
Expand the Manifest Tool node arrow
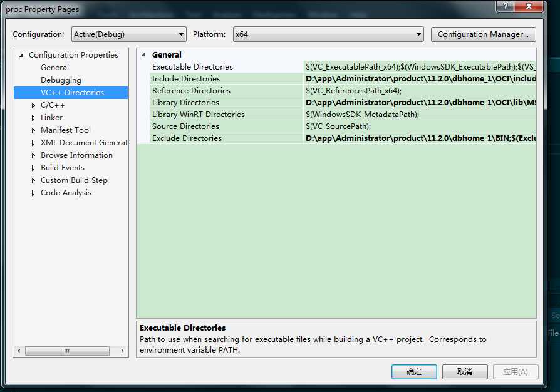coord(33,130)
